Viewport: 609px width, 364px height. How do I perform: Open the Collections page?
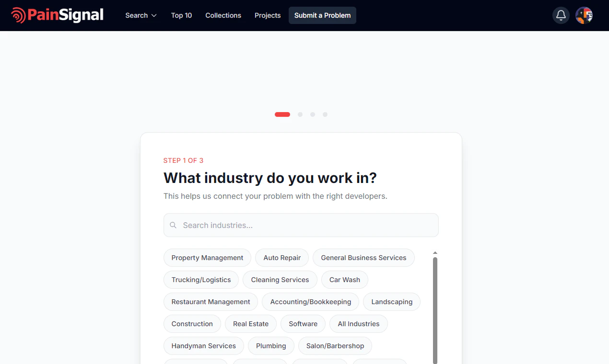223,15
